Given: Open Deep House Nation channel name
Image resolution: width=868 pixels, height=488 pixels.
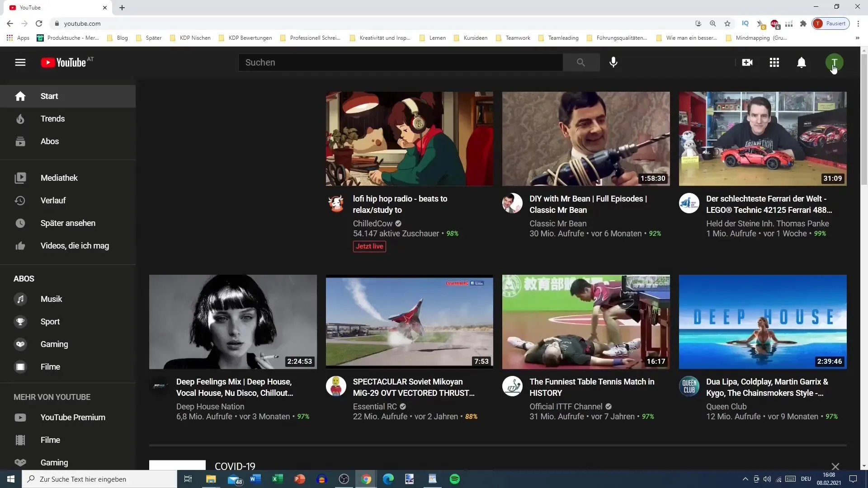Looking at the screenshot, I should [210, 407].
